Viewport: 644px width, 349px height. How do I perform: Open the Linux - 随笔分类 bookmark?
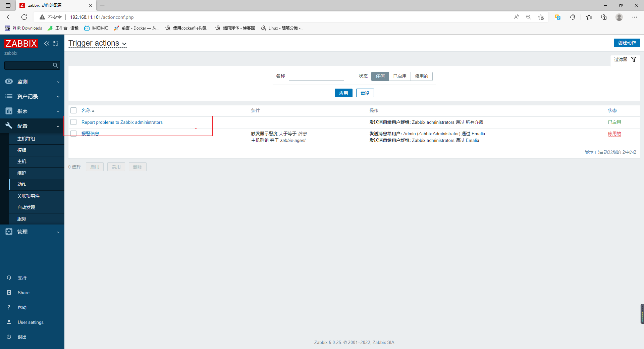pos(282,28)
